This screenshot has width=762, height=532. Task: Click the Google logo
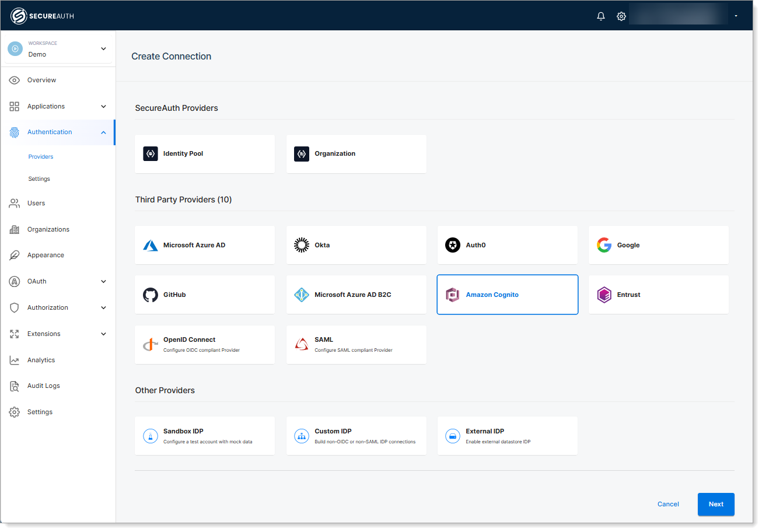(604, 245)
